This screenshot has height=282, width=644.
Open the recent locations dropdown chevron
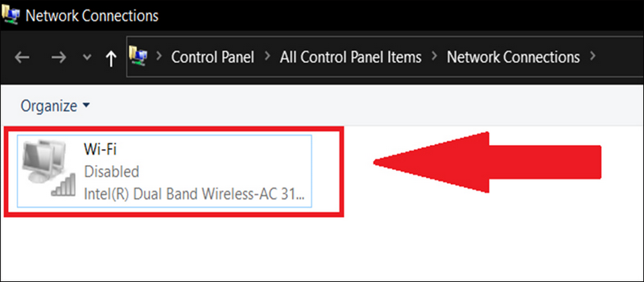(x=87, y=58)
